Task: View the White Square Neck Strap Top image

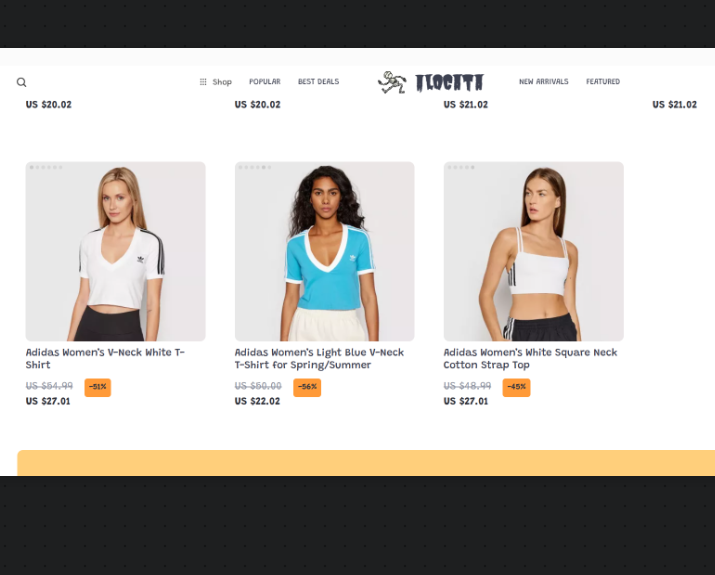Action: (534, 251)
